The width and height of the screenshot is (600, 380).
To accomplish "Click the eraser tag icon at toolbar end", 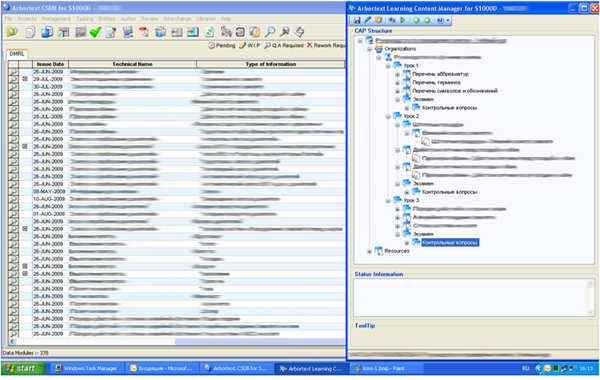I will tap(300, 32).
